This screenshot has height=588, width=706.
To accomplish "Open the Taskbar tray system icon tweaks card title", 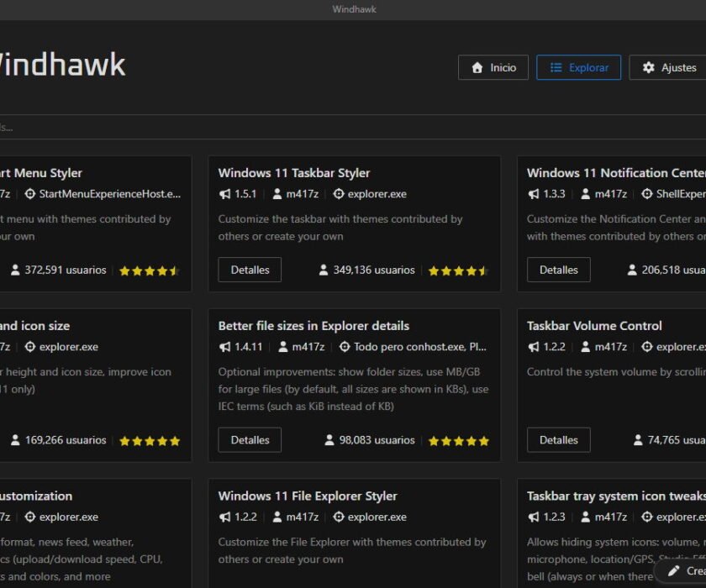I will coord(615,496).
